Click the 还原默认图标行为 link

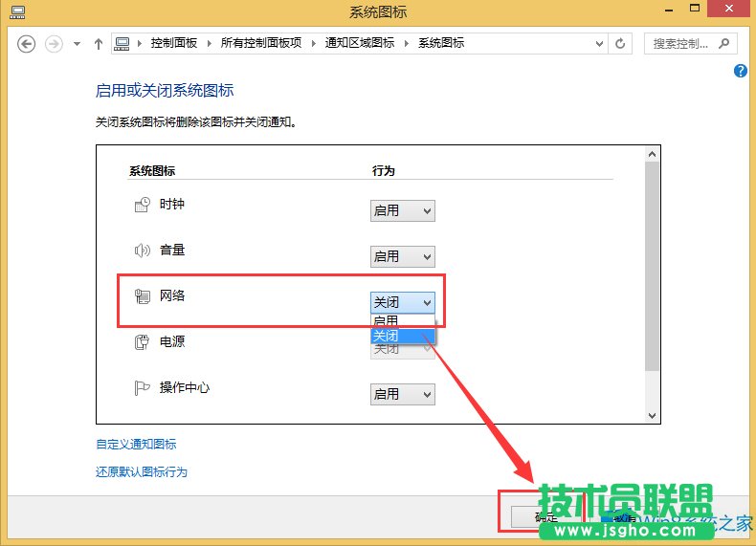point(142,471)
